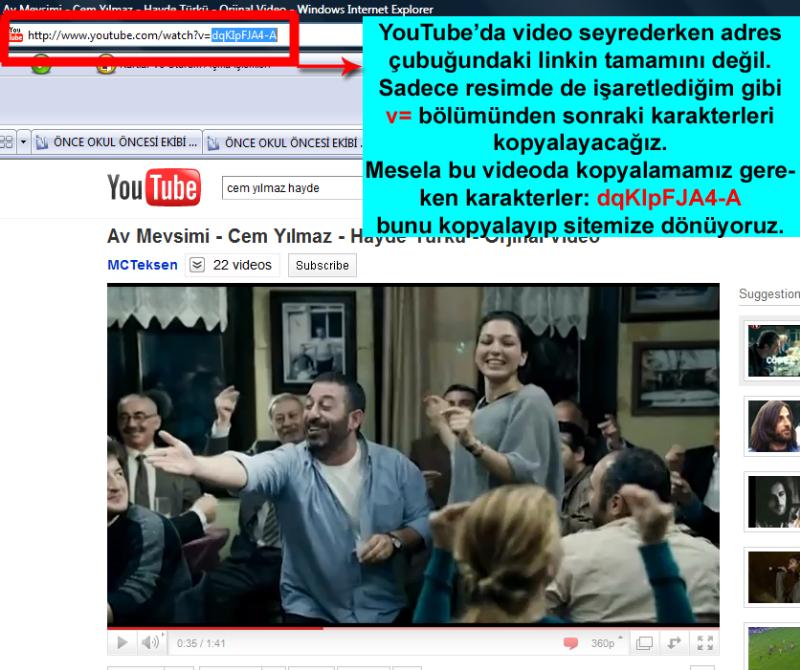
Task: Seek along the red video progress bar
Action: tap(413, 627)
